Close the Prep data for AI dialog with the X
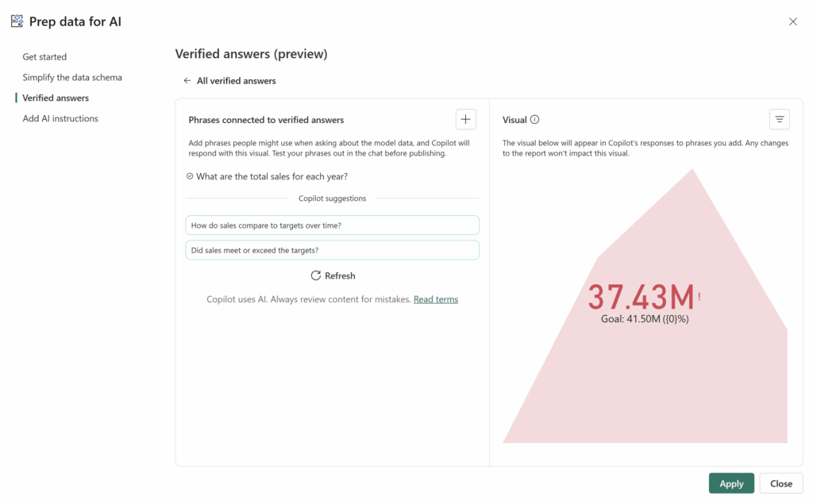The image size is (813, 504). [x=792, y=21]
